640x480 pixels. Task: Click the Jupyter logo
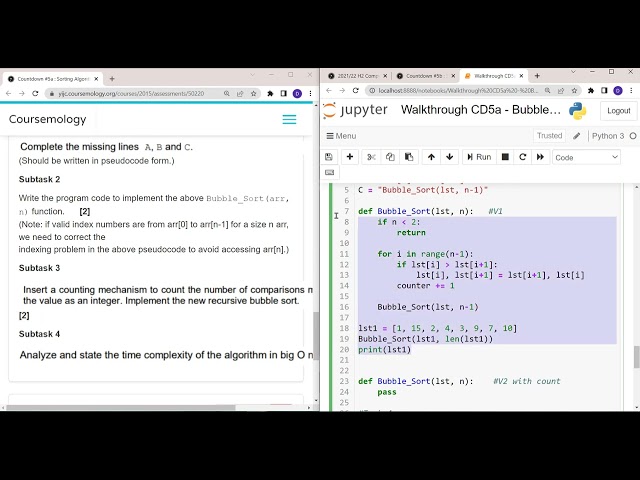[355, 110]
